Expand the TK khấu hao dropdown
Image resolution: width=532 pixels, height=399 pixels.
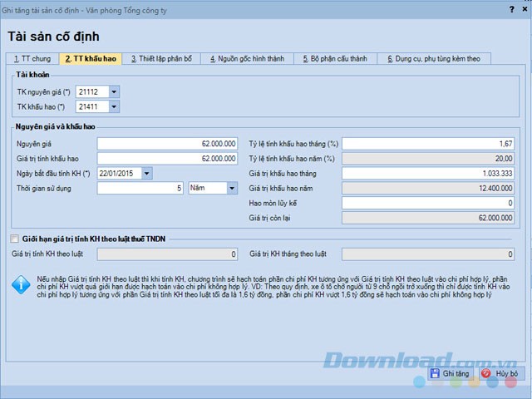(114, 106)
